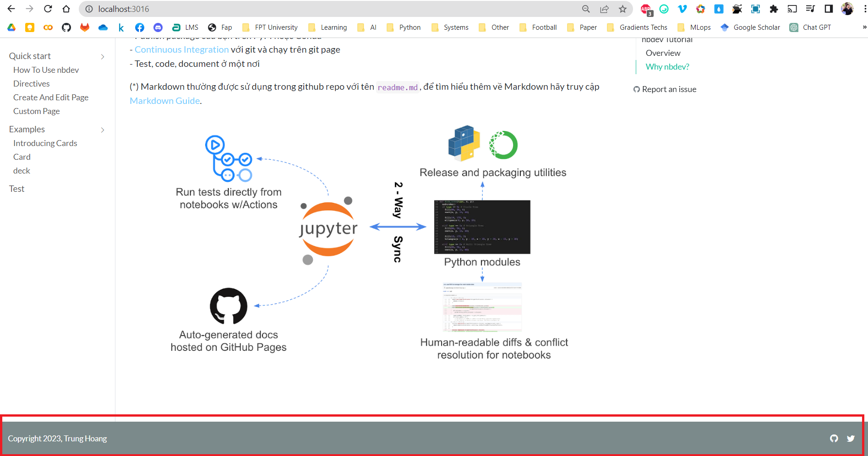This screenshot has width=868, height=456.
Task: Jump to Overview in the table of contents
Action: [663, 53]
